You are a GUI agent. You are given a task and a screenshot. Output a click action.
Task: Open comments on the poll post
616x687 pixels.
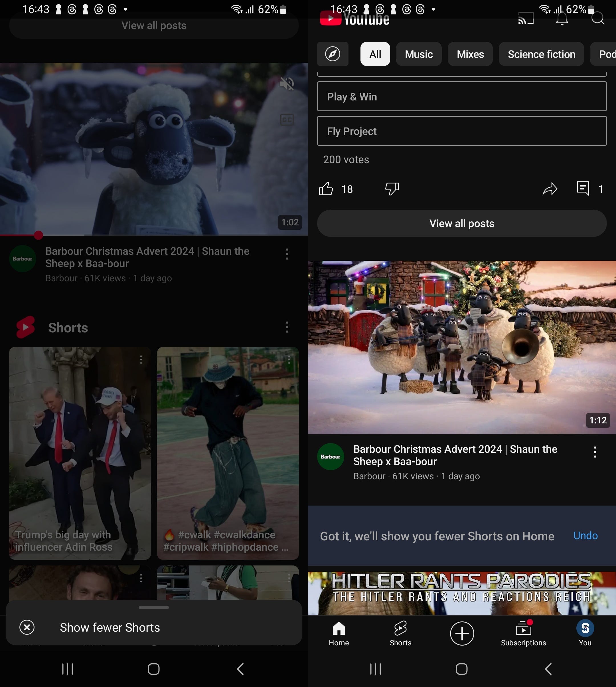(x=583, y=188)
